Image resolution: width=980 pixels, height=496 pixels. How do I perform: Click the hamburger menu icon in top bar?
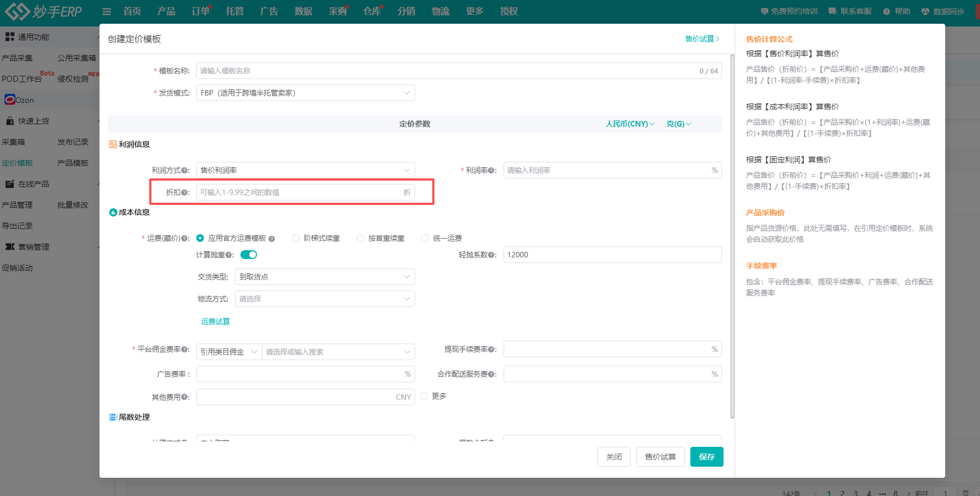point(107,12)
